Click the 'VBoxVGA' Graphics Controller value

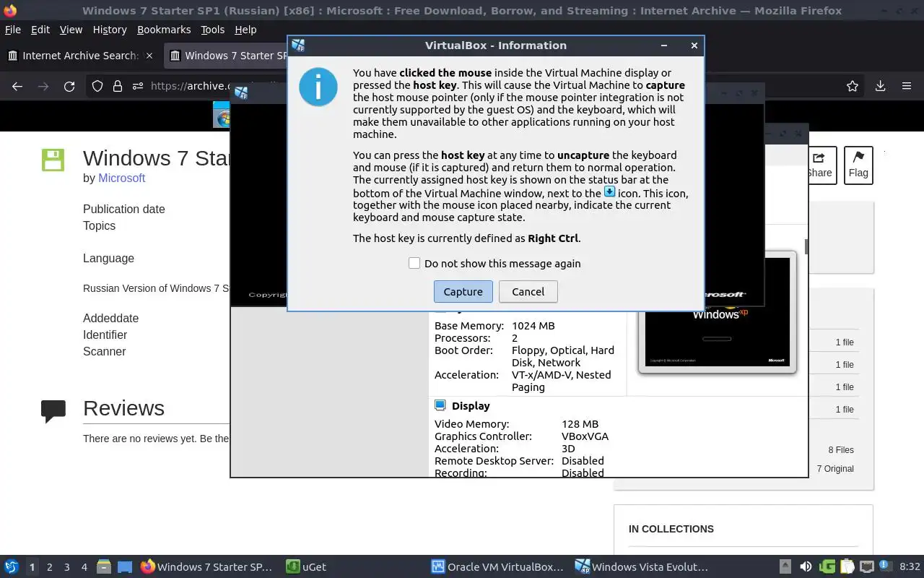pyautogui.click(x=585, y=436)
